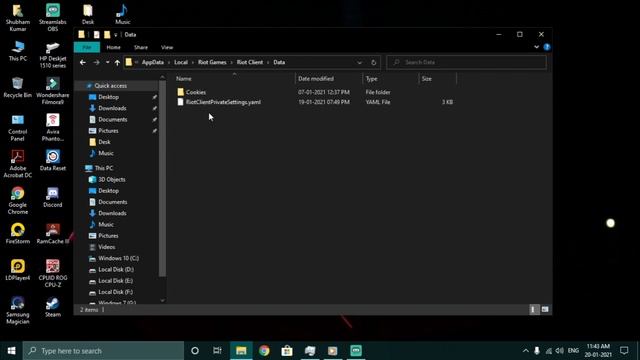640x360 pixels.
Task: Go up one folder level
Action: click(117, 62)
